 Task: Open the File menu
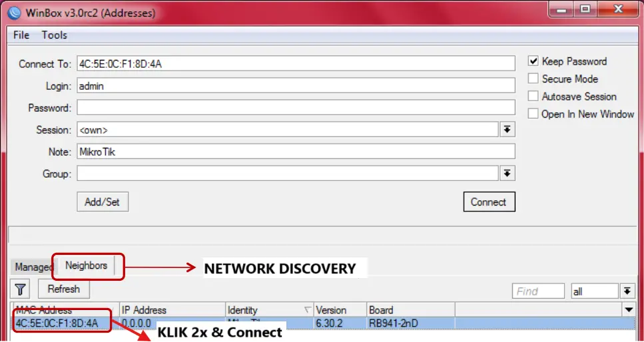point(21,35)
